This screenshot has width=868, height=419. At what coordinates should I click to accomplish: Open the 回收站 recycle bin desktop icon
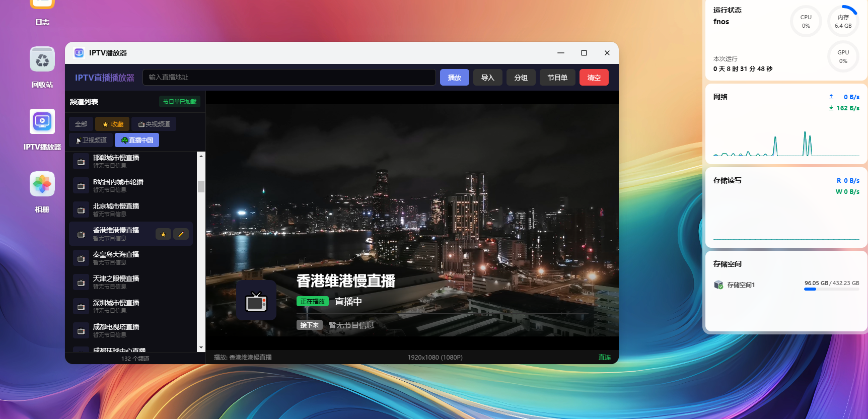coord(42,59)
